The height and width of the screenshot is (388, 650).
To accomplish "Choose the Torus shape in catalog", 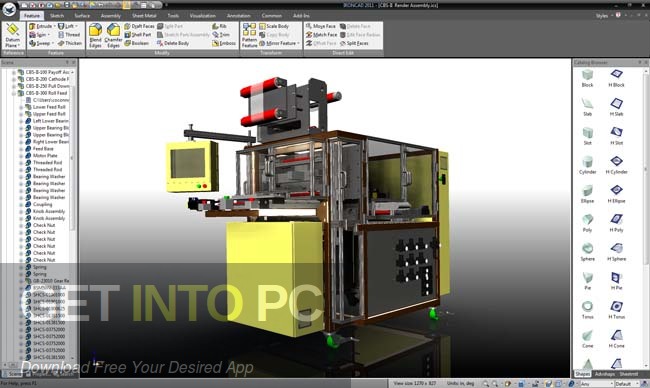I will click(587, 310).
